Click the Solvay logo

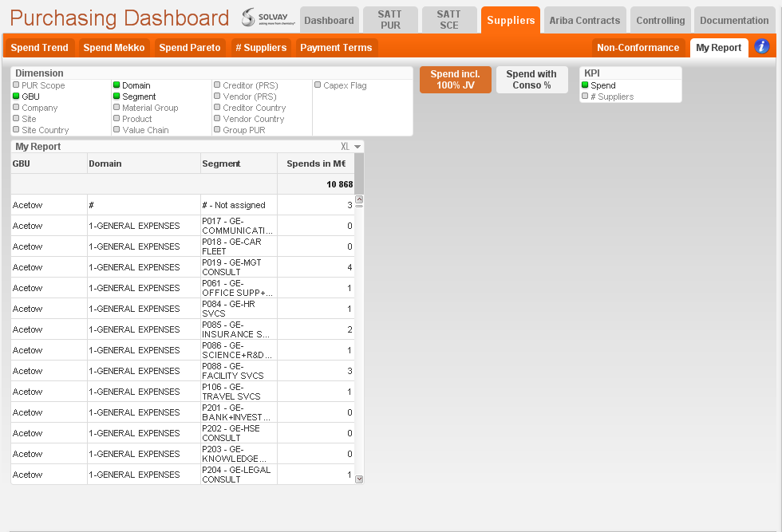click(x=268, y=18)
